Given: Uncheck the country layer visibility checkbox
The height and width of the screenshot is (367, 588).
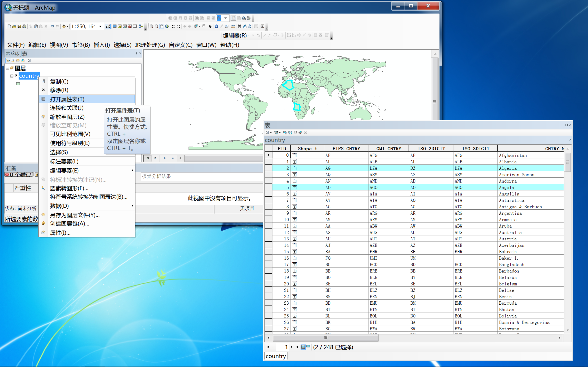Looking at the screenshot, I should pos(16,76).
